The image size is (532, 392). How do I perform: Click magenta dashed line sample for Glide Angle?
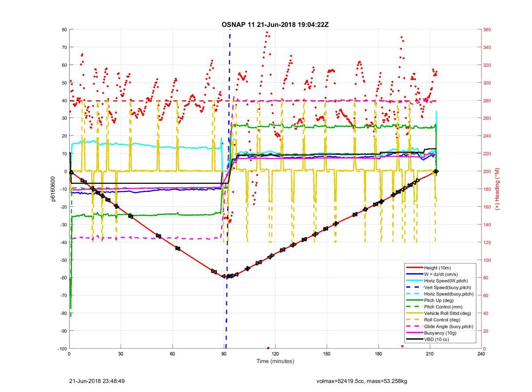tap(414, 326)
